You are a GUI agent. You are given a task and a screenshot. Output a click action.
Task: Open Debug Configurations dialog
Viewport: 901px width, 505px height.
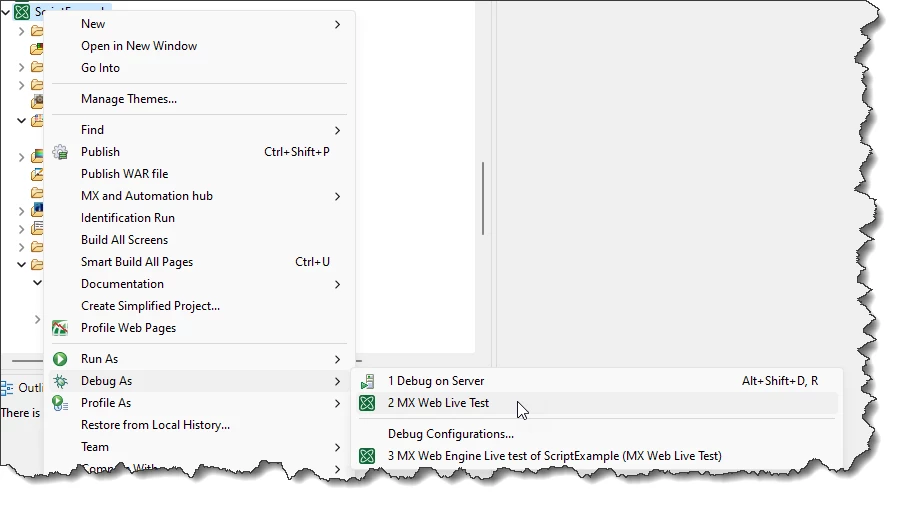(598, 434)
